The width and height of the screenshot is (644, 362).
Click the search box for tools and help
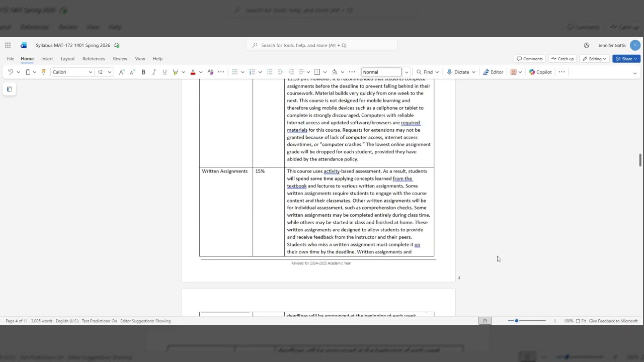point(322,45)
